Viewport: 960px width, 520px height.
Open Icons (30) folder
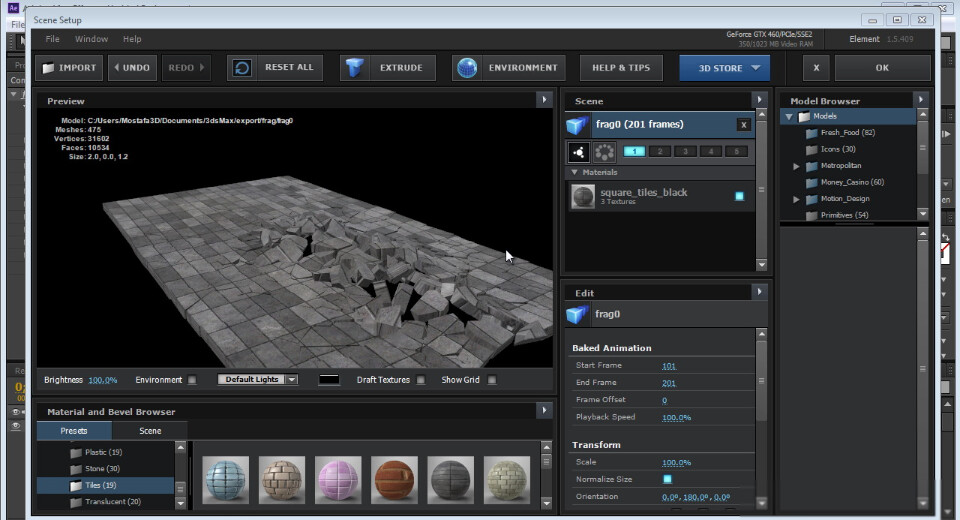[838, 149]
